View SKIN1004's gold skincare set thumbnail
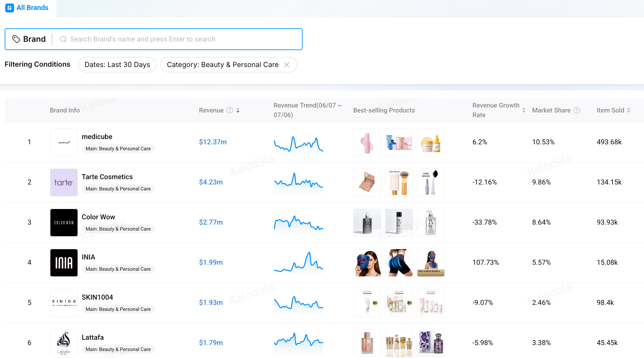Image resolution: width=644 pixels, height=358 pixels. 399,303
